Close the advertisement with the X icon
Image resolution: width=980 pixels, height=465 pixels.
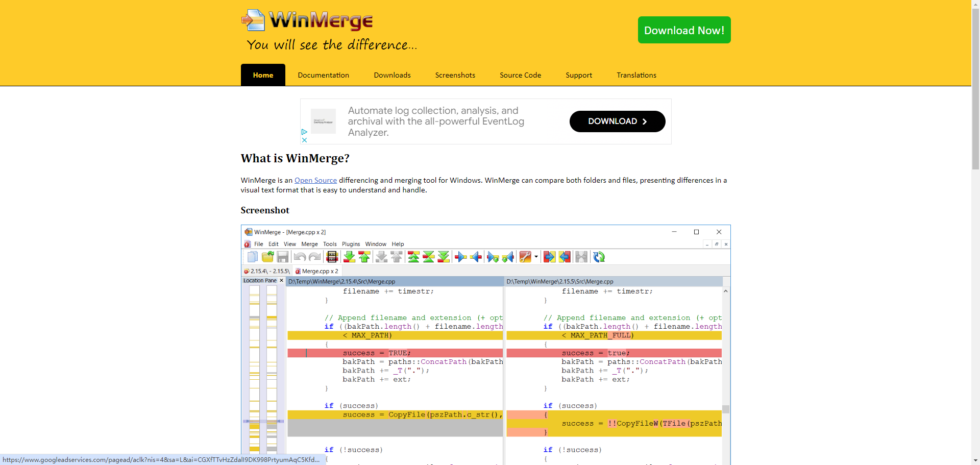(x=304, y=140)
